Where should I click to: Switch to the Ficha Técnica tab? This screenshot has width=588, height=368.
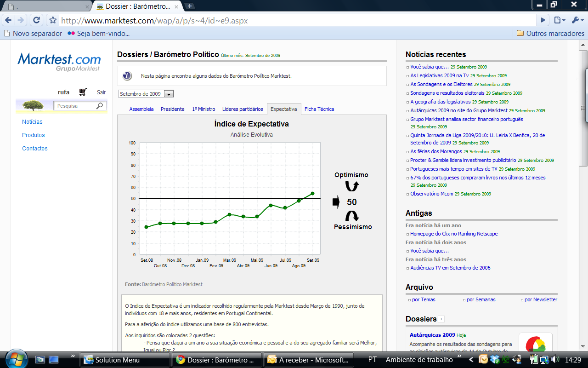(319, 109)
